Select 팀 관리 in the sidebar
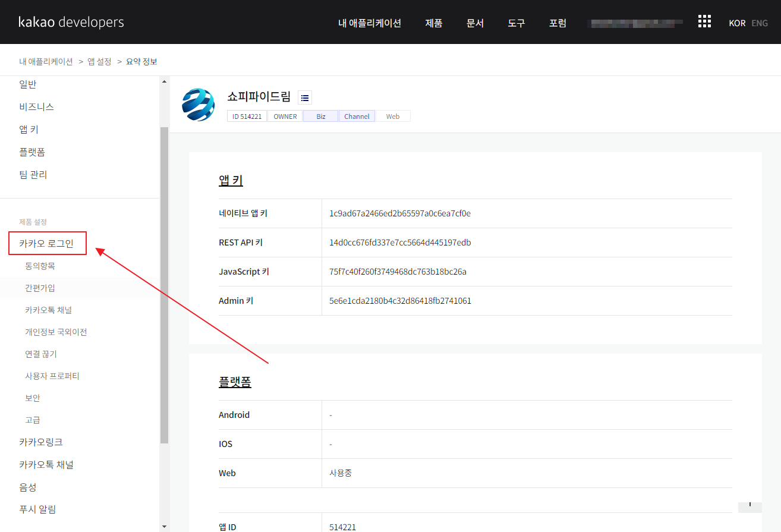The height and width of the screenshot is (532, 781). click(x=33, y=175)
